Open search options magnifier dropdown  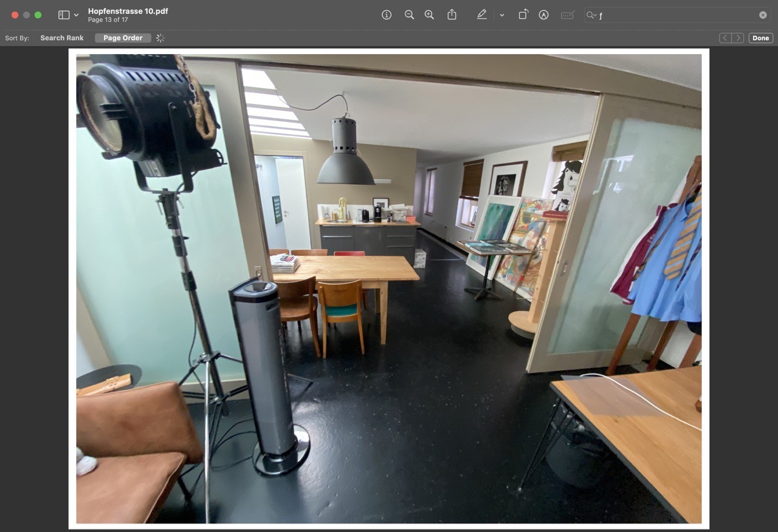[x=592, y=15]
